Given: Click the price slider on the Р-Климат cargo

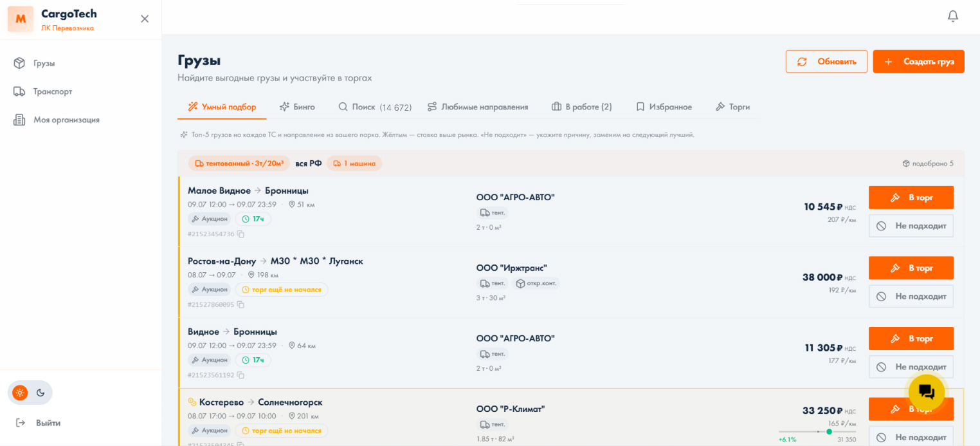Looking at the screenshot, I should coord(817,431).
